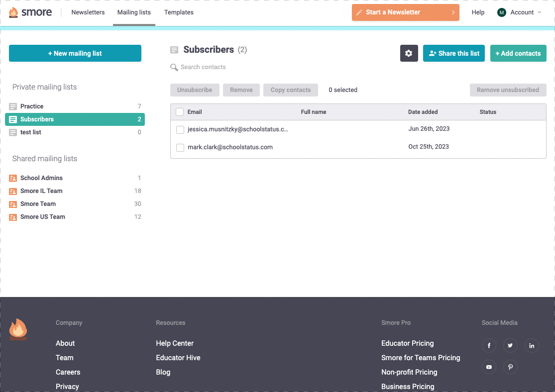Select the test list mailing list
Viewport: 555px width, 392px height.
coord(75,132)
